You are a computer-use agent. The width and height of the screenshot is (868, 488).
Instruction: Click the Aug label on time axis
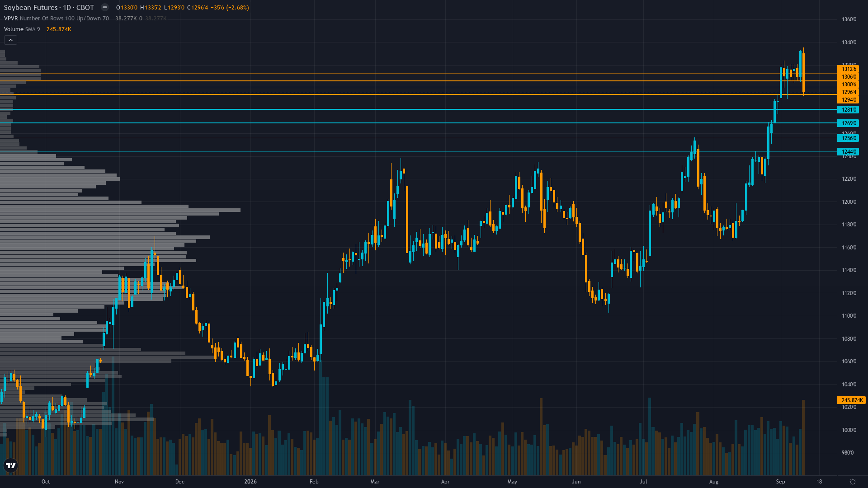point(714,482)
